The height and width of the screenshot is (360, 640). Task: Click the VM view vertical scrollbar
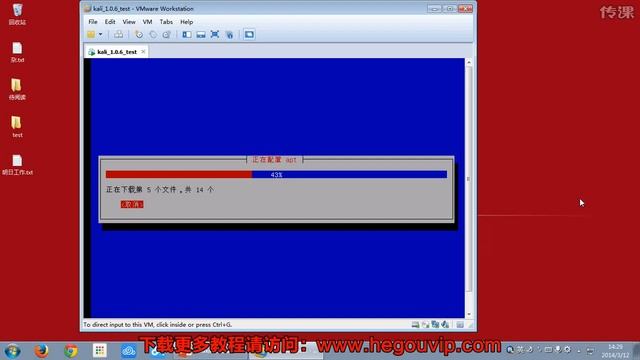469,179
